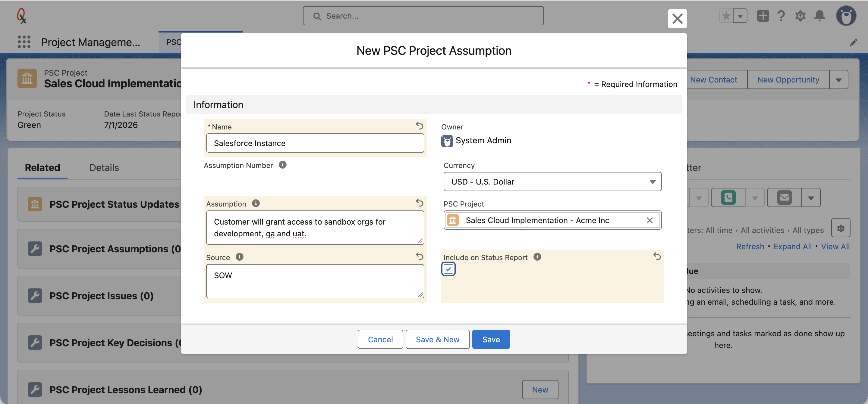
Task: Undo changes to the Assumption field
Action: coord(420,203)
